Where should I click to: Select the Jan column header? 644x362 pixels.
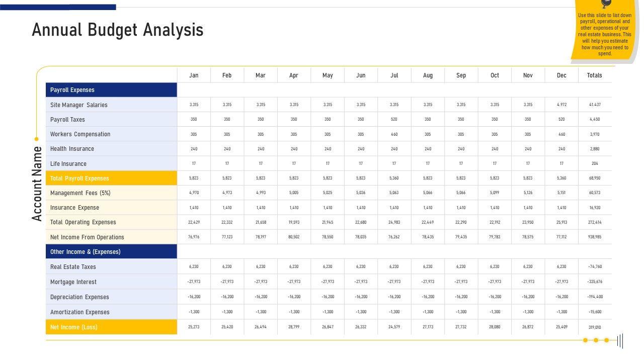[x=194, y=75]
